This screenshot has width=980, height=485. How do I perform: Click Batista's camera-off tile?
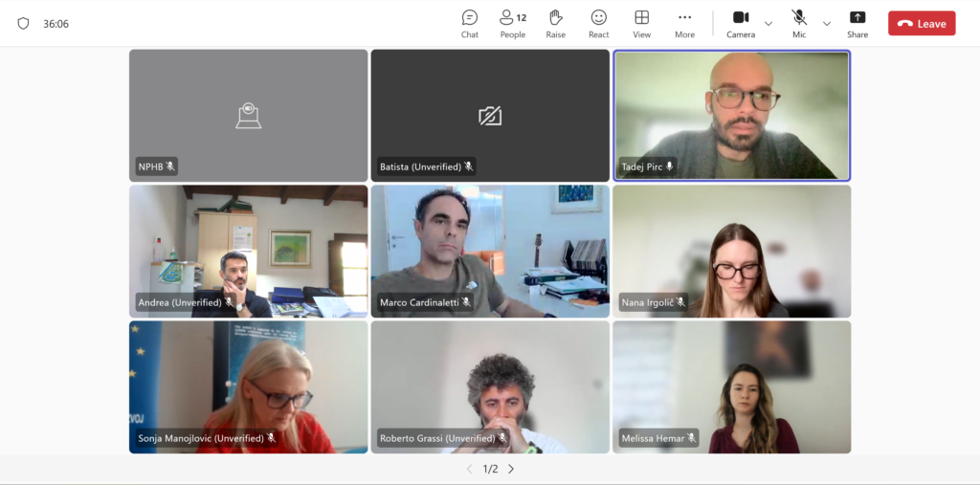(490, 116)
